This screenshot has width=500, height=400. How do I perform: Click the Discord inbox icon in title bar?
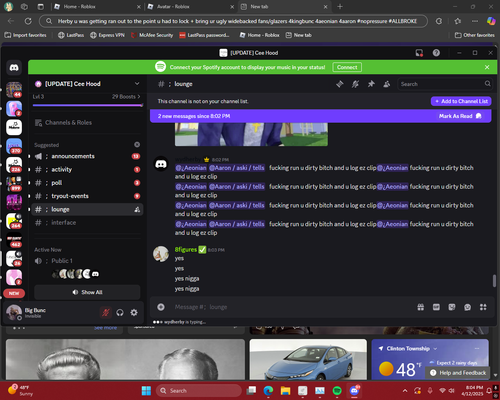pyautogui.click(x=419, y=53)
